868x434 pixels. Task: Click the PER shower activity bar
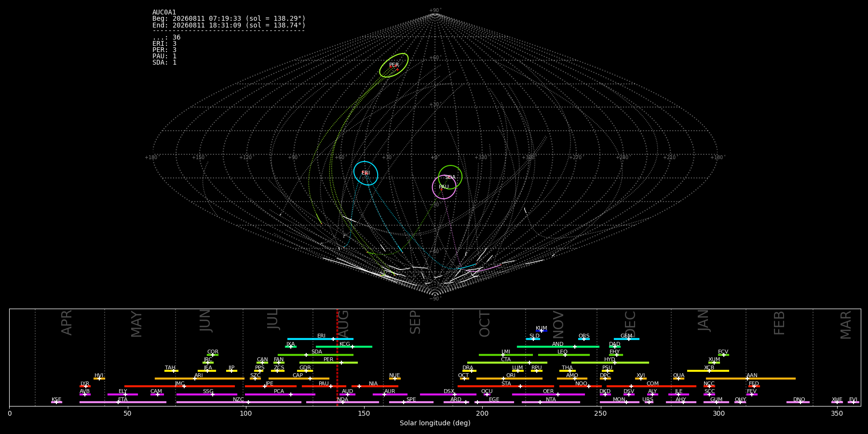328,363
